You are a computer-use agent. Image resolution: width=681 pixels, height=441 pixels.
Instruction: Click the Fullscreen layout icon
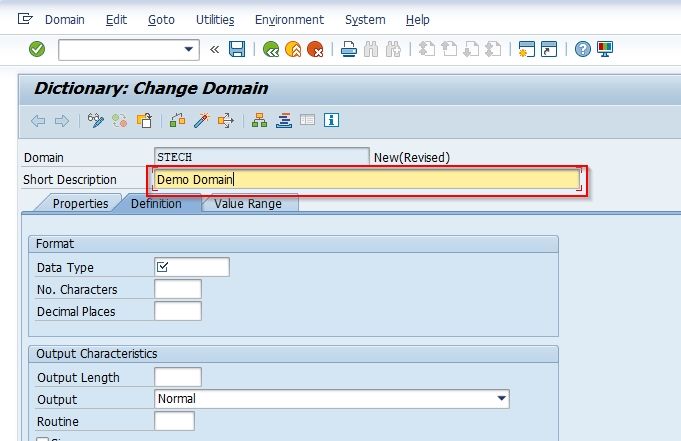coord(307,120)
